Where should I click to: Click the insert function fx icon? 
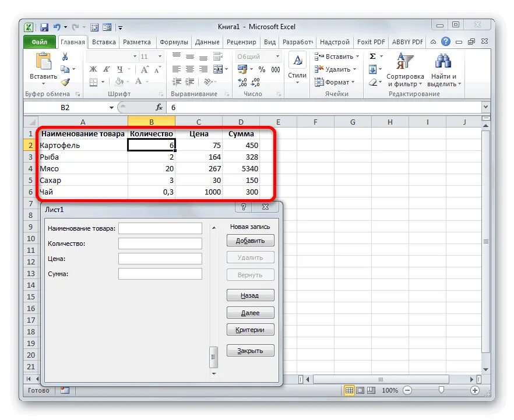coord(159,107)
